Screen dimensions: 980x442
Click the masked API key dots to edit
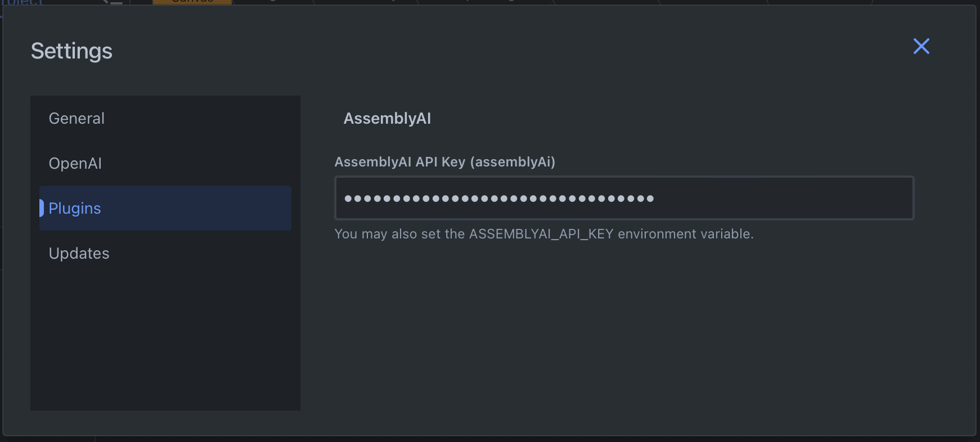(498, 198)
